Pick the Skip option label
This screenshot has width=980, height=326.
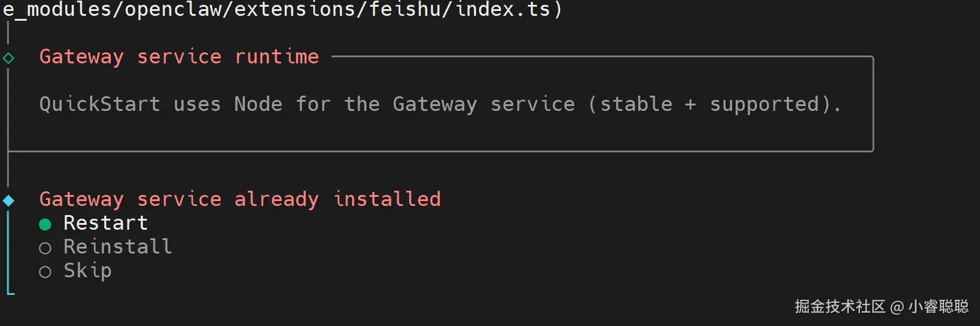coord(88,271)
